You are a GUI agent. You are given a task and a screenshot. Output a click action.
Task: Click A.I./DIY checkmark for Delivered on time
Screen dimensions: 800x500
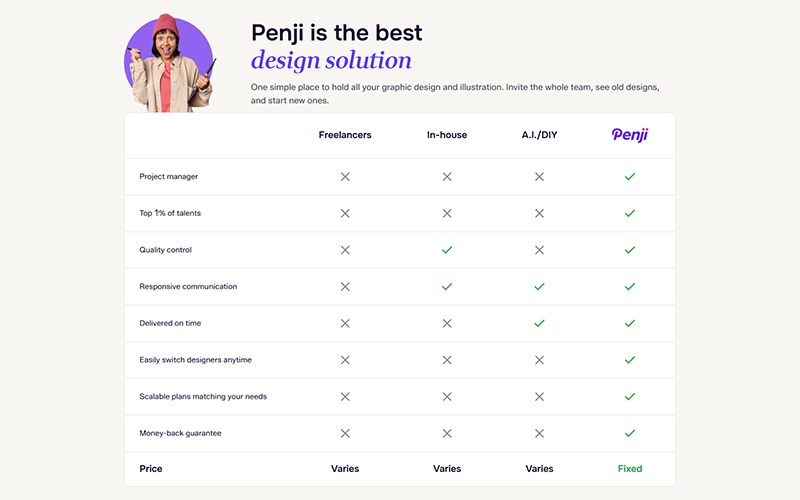click(539, 323)
